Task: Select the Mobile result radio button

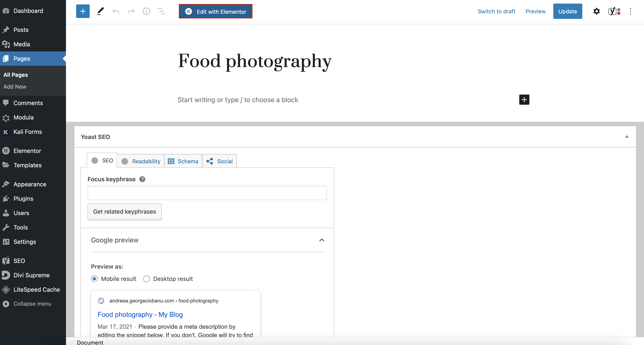Action: [94, 279]
